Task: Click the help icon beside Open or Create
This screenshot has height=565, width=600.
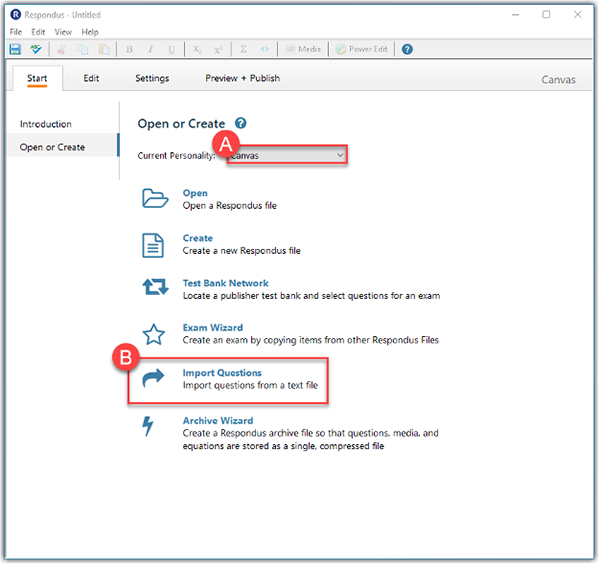Action: [241, 124]
